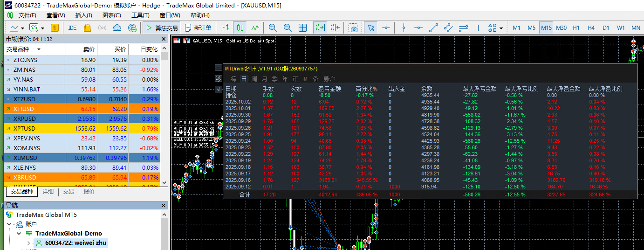
Task: Open the chart template toolbar icon
Action: (x=34, y=28)
